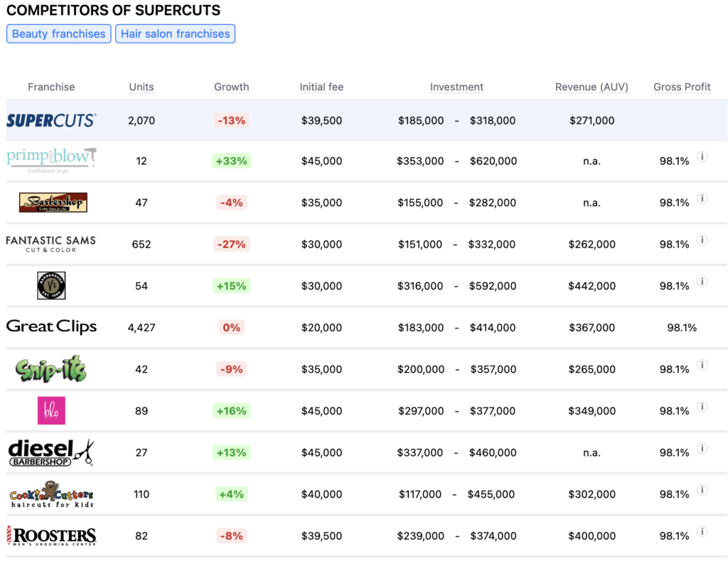This screenshot has width=728, height=564.
Task: Click the +33% growth badge
Action: 231,161
